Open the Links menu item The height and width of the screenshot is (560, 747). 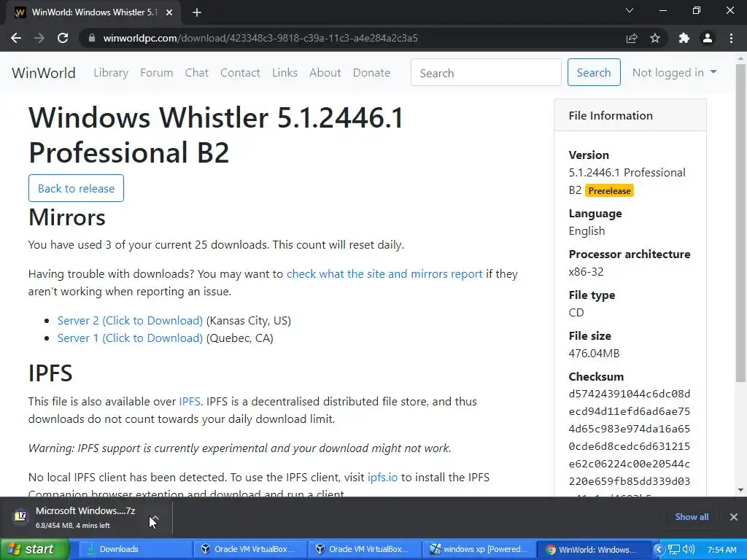285,73
